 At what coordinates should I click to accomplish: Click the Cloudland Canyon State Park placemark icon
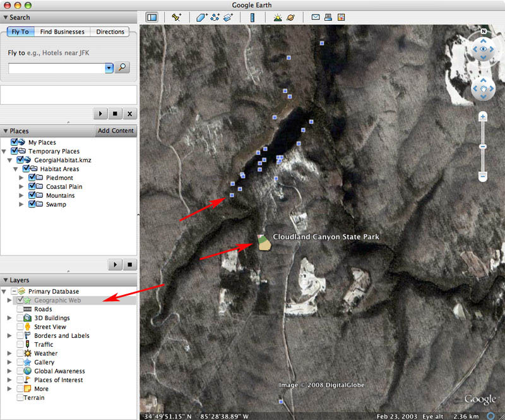coord(264,243)
